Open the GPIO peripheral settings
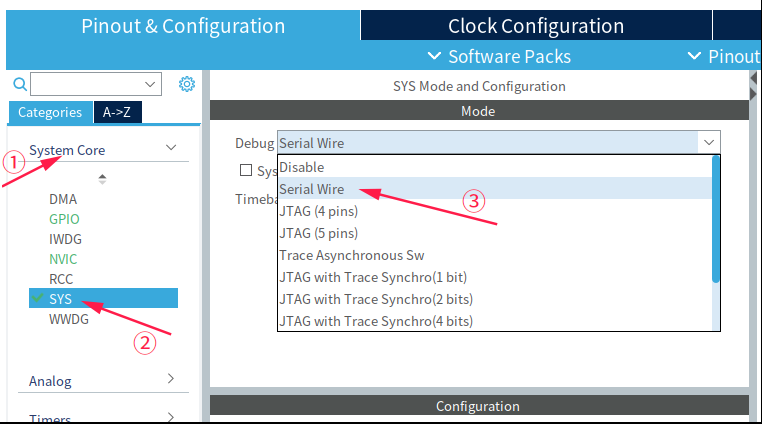 64,219
